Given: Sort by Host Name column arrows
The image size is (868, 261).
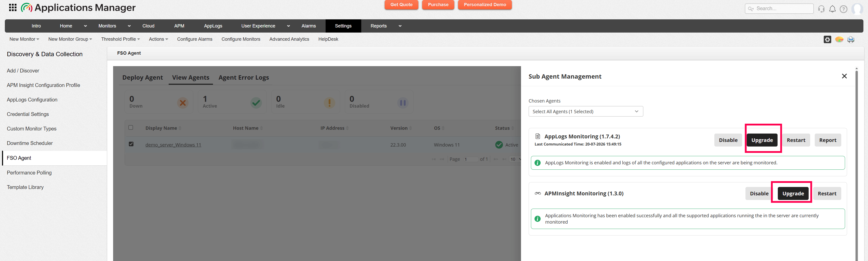Looking at the screenshot, I should [x=261, y=128].
